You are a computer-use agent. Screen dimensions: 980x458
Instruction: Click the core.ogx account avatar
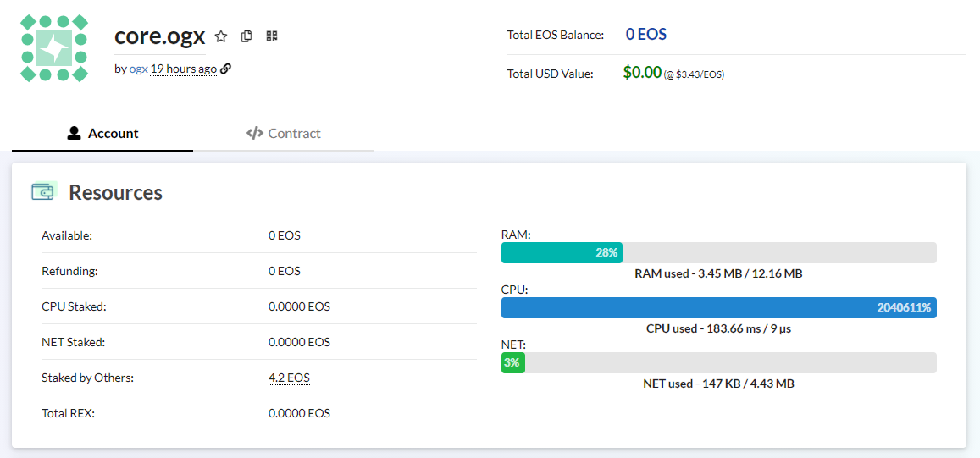(x=53, y=48)
